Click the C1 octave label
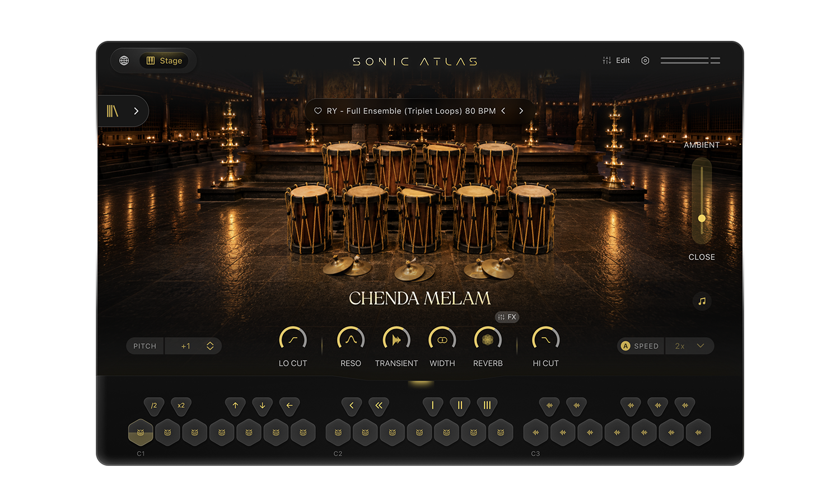The height and width of the screenshot is (504, 840). pos(141,454)
